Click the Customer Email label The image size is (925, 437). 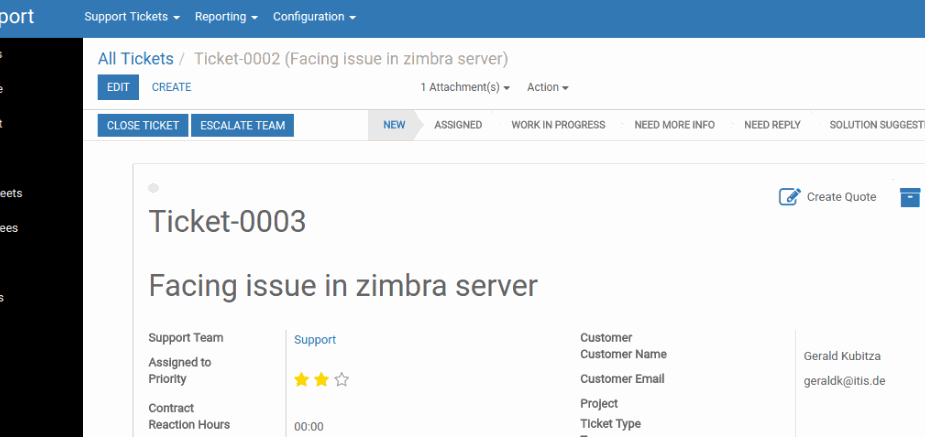click(622, 379)
